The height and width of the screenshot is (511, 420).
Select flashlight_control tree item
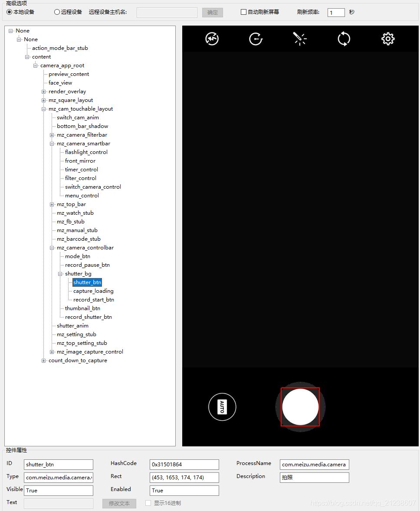point(86,152)
